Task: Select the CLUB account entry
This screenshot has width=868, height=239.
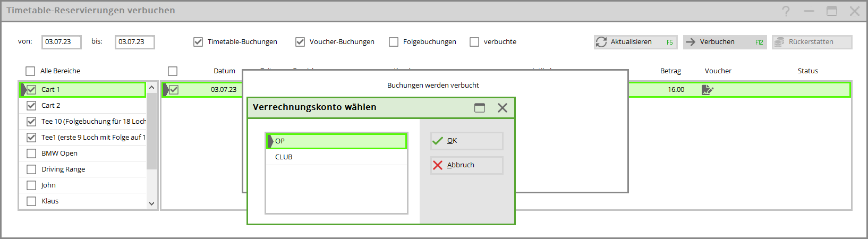Action: [337, 157]
